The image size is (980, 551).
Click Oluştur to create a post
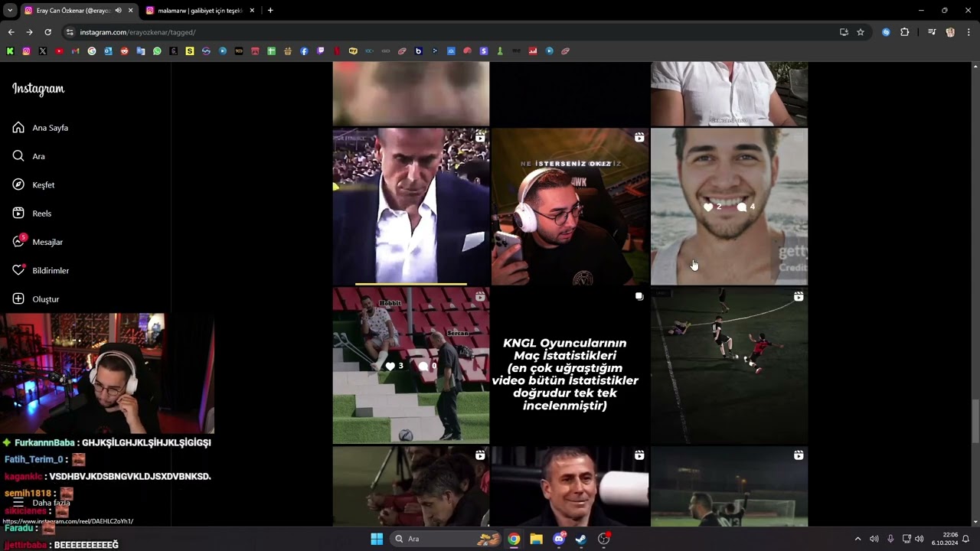pyautogui.click(x=36, y=299)
